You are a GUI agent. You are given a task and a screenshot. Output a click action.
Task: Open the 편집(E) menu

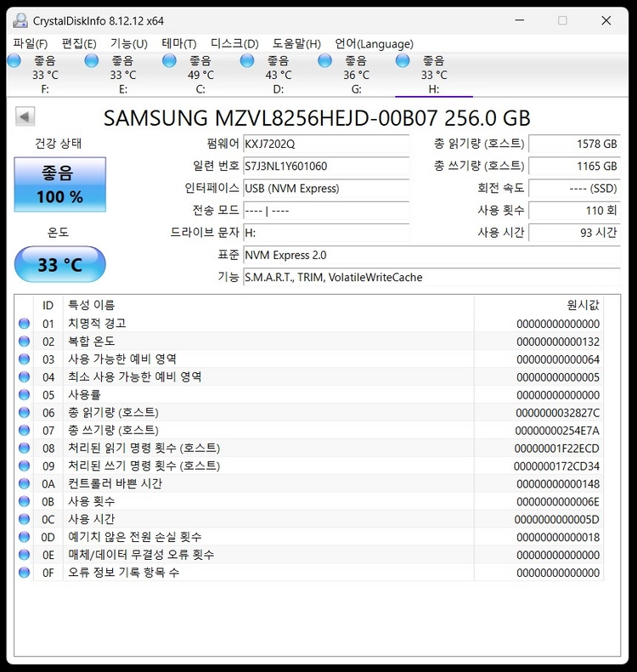(79, 43)
